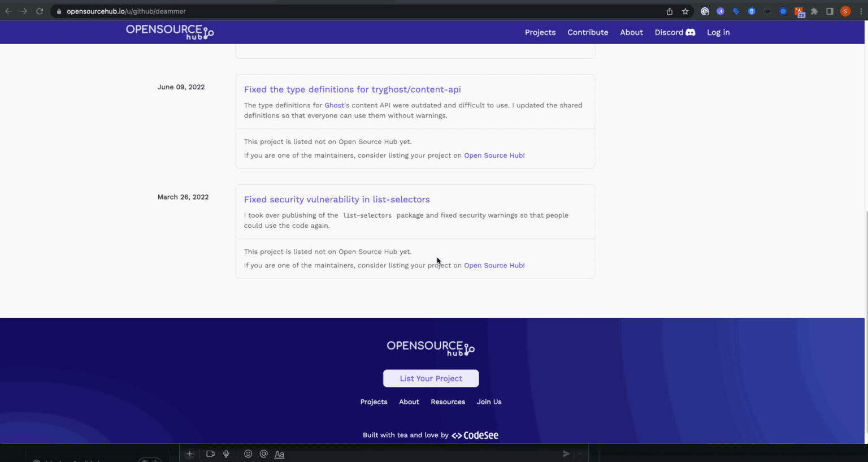Image resolution: width=868 pixels, height=462 pixels.
Task: Open the Chrome three-dot menu
Action: pos(861,11)
